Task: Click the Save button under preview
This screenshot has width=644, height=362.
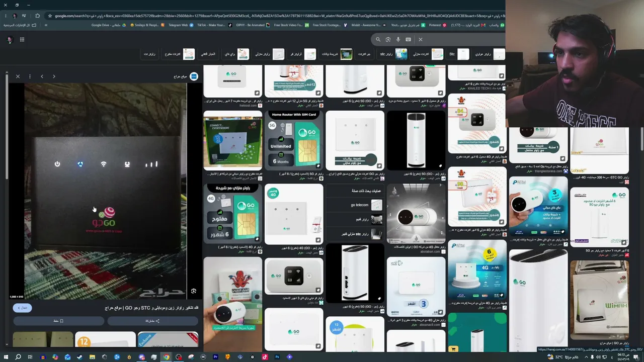Action: (x=58, y=321)
